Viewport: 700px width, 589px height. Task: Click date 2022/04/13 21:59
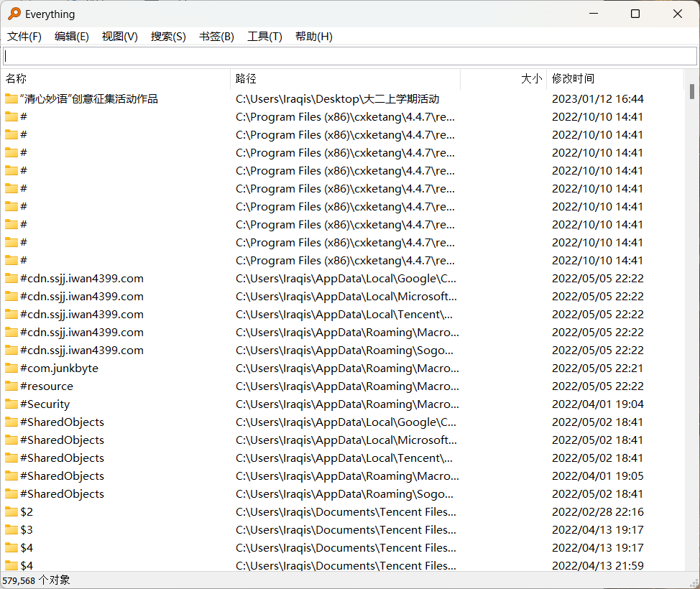click(598, 565)
